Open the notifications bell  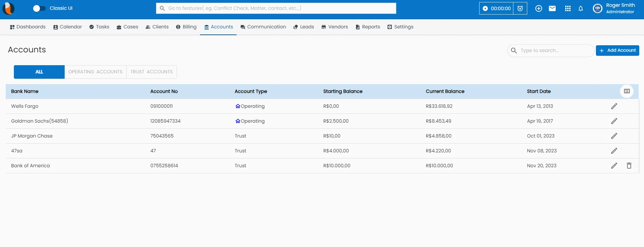pos(581,8)
